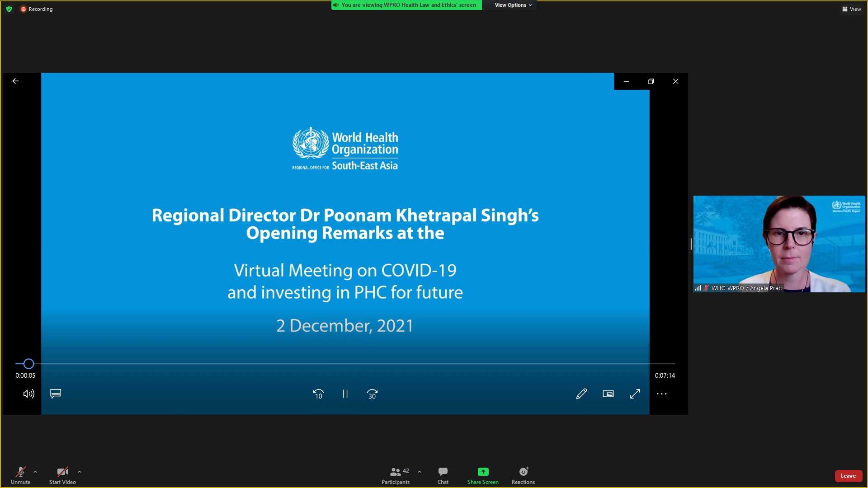The image size is (868, 488).
Task: Close the shared video player window
Action: click(x=675, y=81)
